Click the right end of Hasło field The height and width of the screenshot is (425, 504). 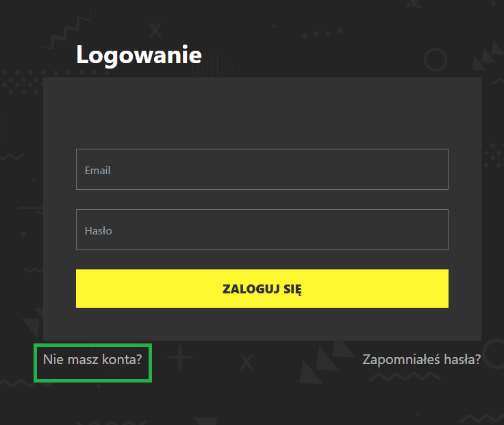(x=434, y=230)
